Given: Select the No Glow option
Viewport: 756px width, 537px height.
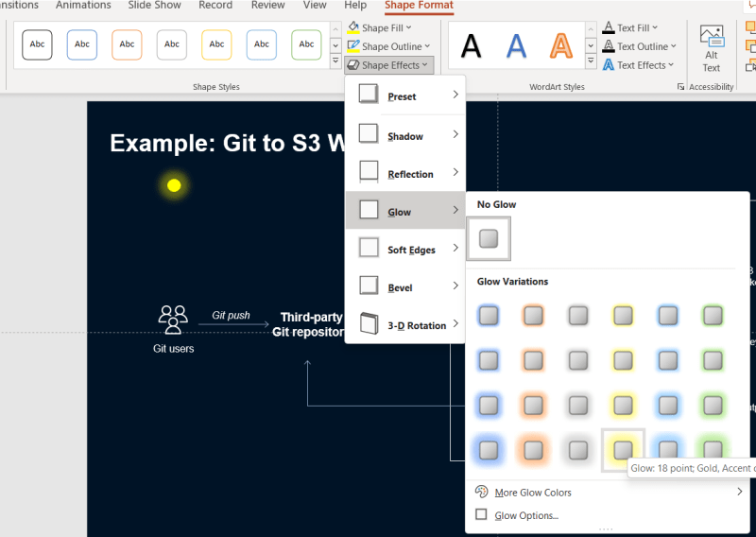Looking at the screenshot, I should click(489, 238).
